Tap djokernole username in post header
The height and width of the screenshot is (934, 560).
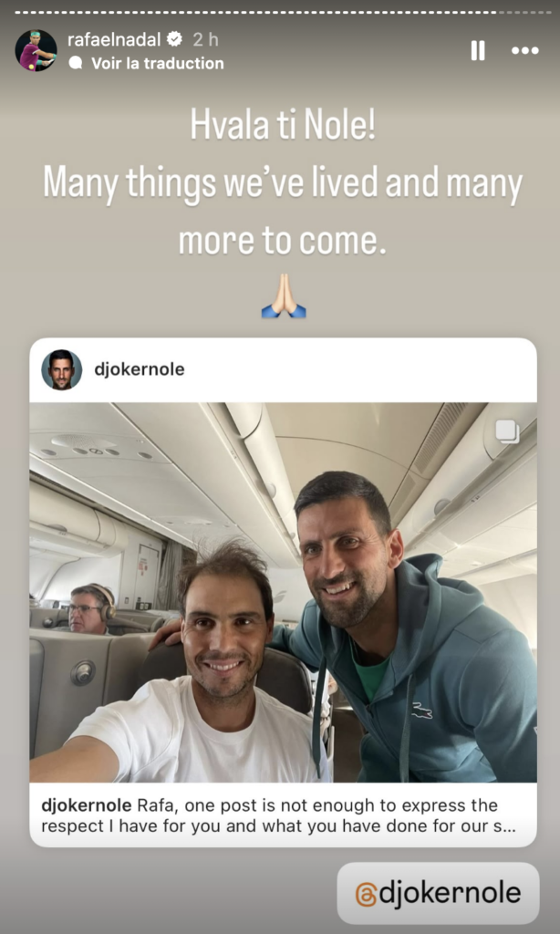pos(140,369)
